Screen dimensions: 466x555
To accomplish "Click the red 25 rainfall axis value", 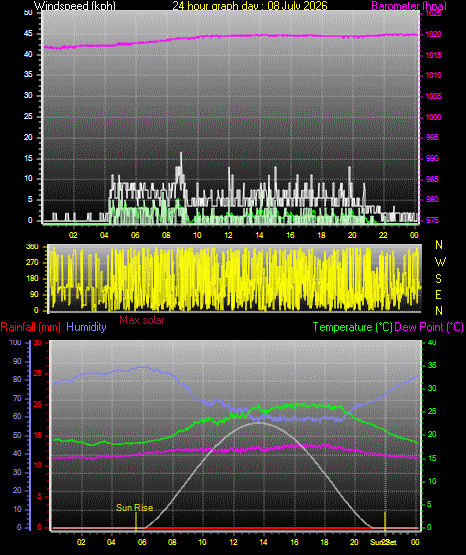I will [x=38, y=374].
